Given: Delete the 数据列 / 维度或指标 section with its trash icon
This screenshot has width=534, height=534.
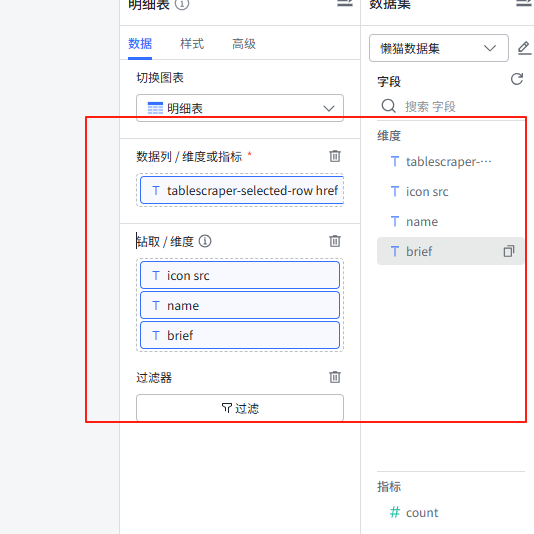Looking at the screenshot, I should [335, 156].
